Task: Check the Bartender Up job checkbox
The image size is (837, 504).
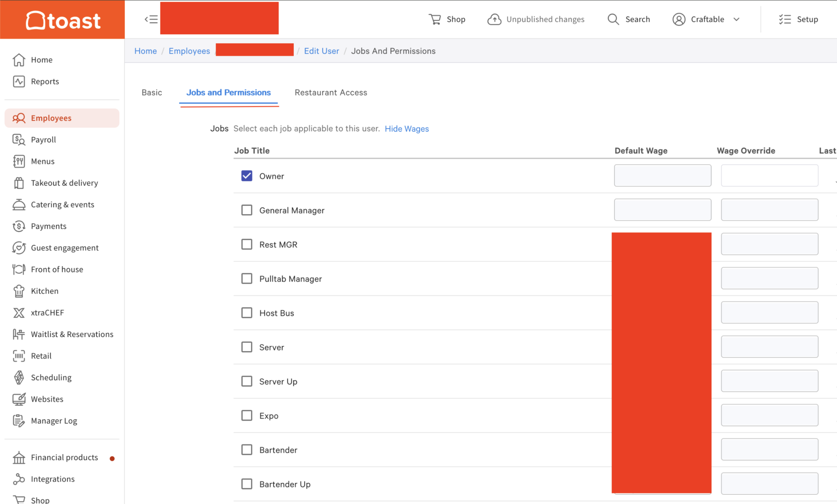Action: click(x=247, y=484)
